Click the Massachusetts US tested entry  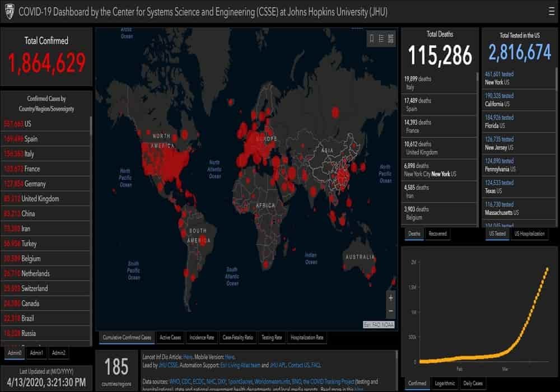point(519,209)
